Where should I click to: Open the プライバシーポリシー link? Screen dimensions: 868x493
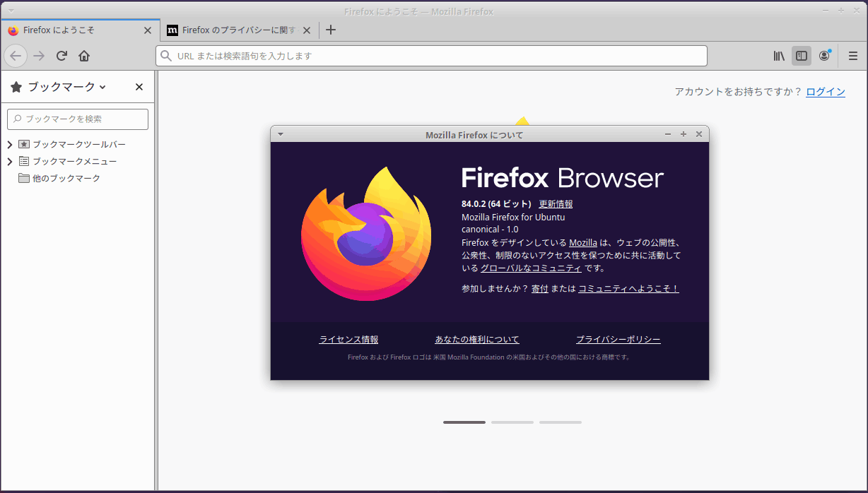coord(618,340)
